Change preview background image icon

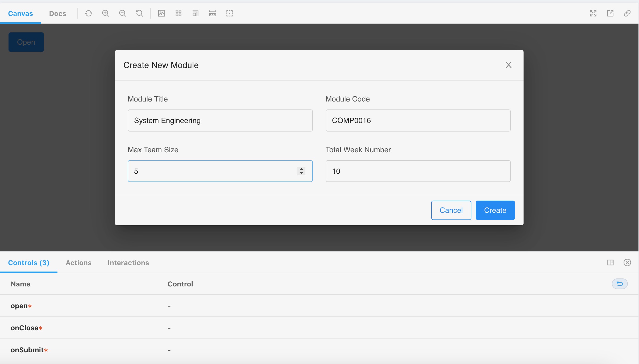(161, 13)
